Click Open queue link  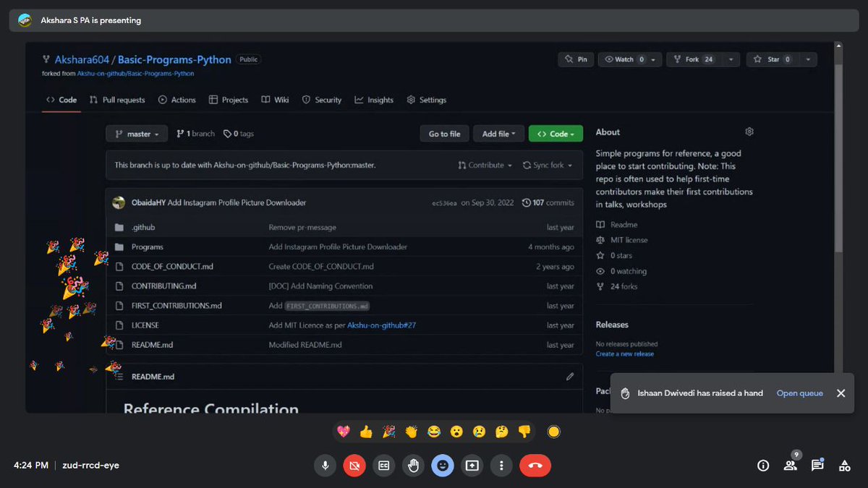[x=799, y=393]
